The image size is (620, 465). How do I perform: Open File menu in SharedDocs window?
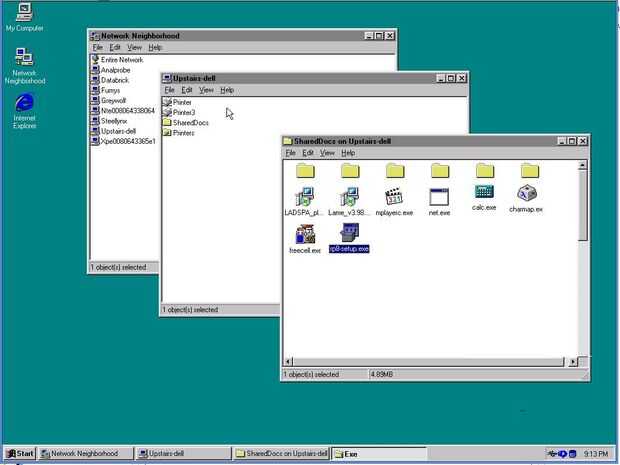291,153
